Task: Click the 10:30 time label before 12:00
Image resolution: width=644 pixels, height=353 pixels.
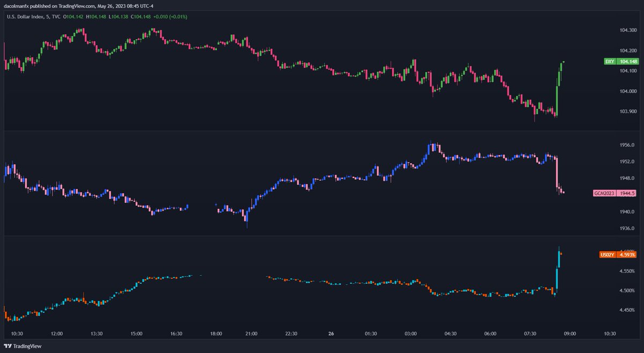Action: (17, 333)
